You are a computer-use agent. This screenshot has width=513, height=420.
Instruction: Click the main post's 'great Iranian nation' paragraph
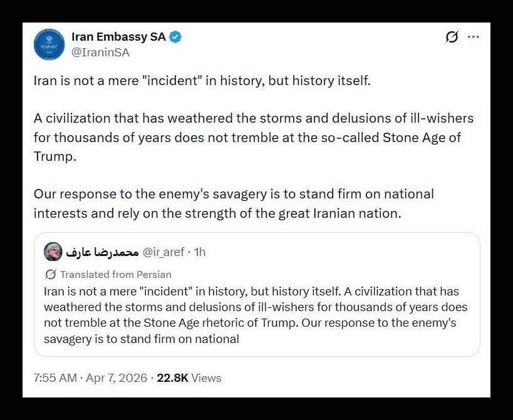234,203
